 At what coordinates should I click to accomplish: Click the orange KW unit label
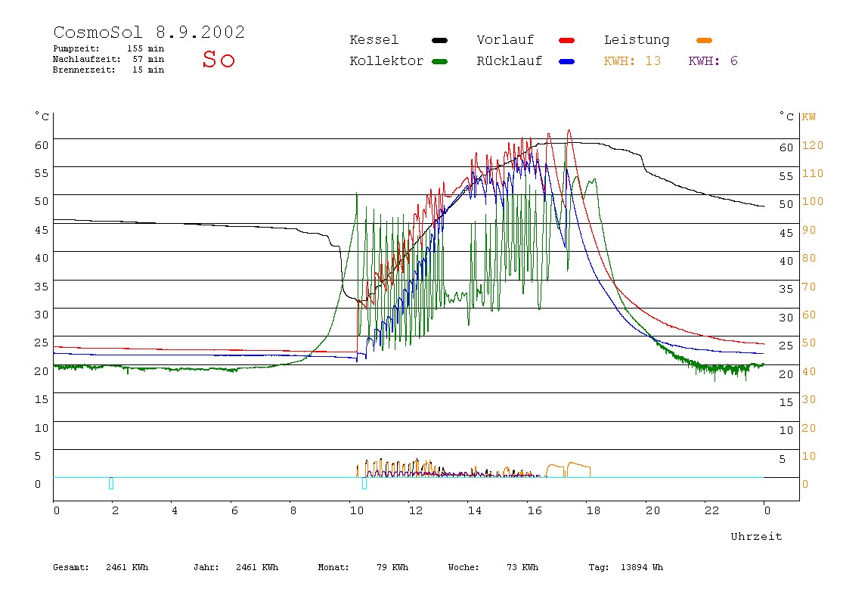pos(809,116)
